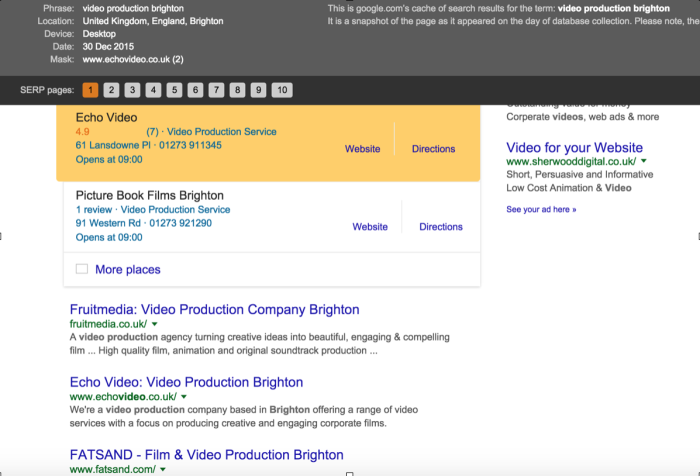Click the Echo Video (7) reviews count
700x476 pixels.
(x=152, y=132)
